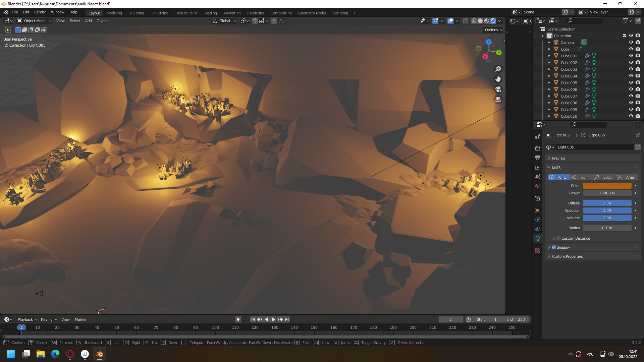Viewport: 644px width, 362px height.
Task: Set light type to Area
Action: point(627,177)
